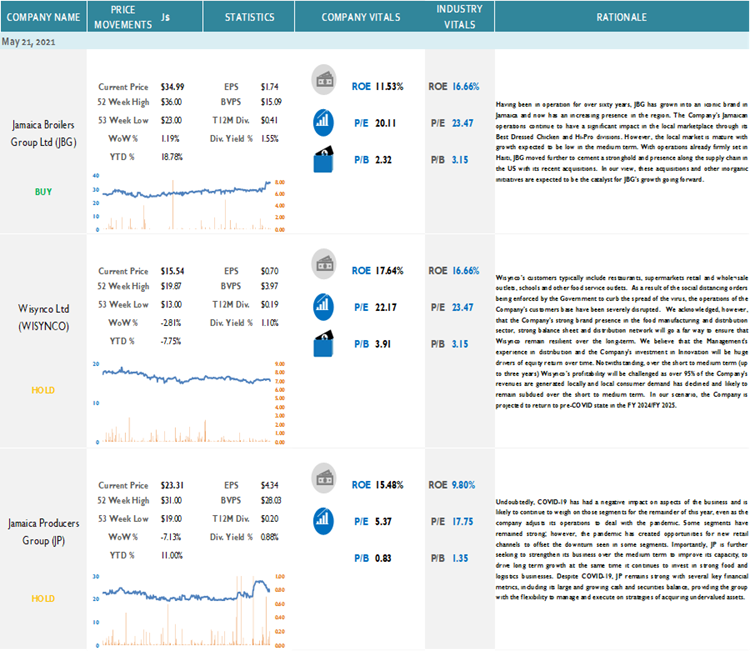The image size is (750, 651).
Task: Click JP company P/E 5.37
Action: click(x=383, y=522)
